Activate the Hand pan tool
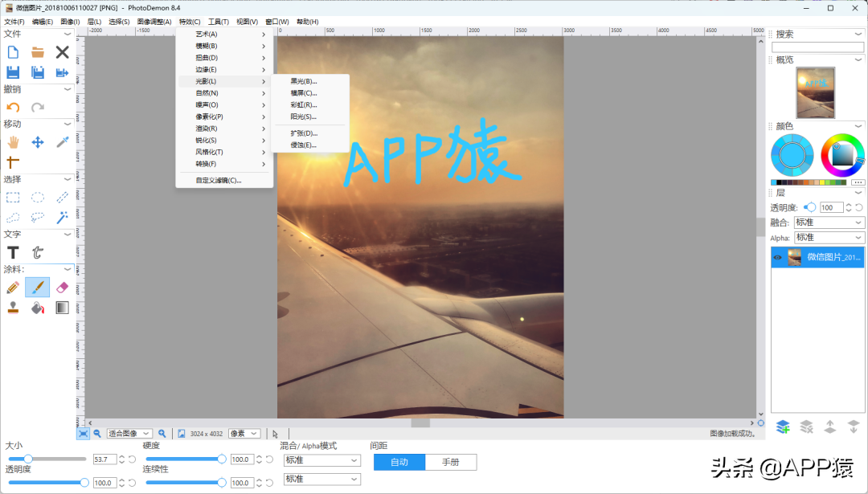Screen dimensions: 868x494 pyautogui.click(x=13, y=142)
